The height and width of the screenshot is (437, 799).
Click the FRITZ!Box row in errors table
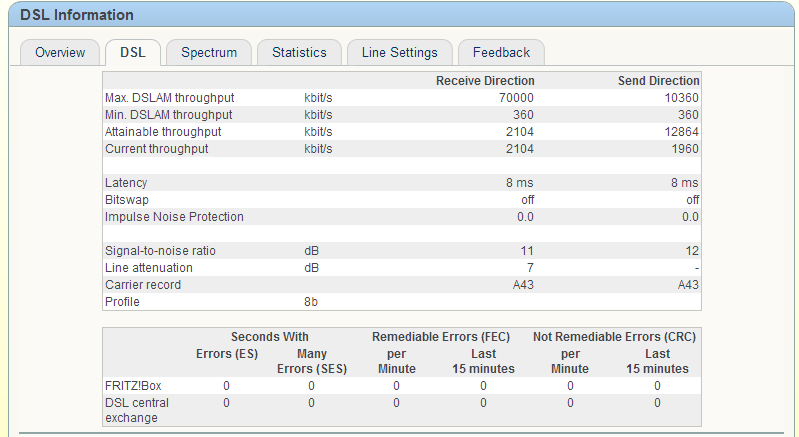pos(135,386)
